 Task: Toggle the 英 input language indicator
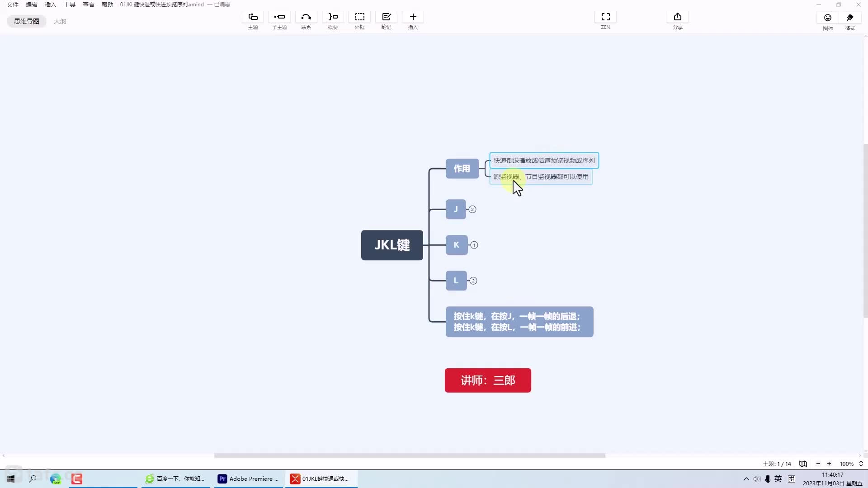(778, 479)
